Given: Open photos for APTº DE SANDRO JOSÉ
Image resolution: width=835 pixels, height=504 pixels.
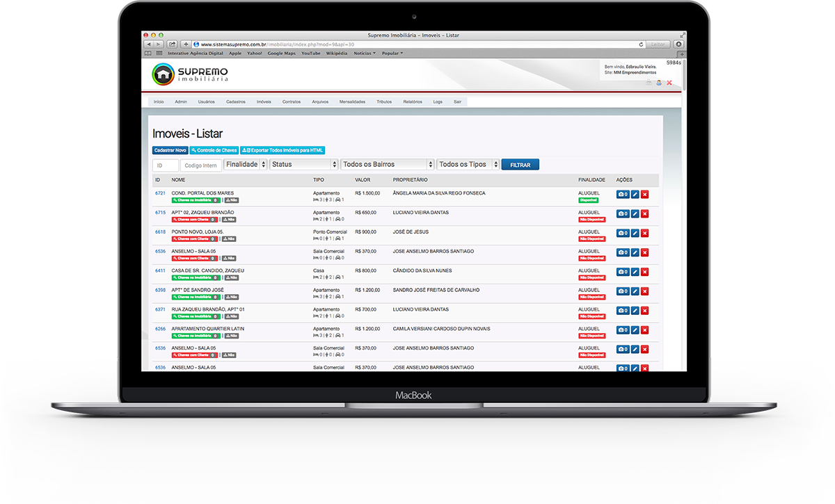Looking at the screenshot, I should tap(623, 291).
